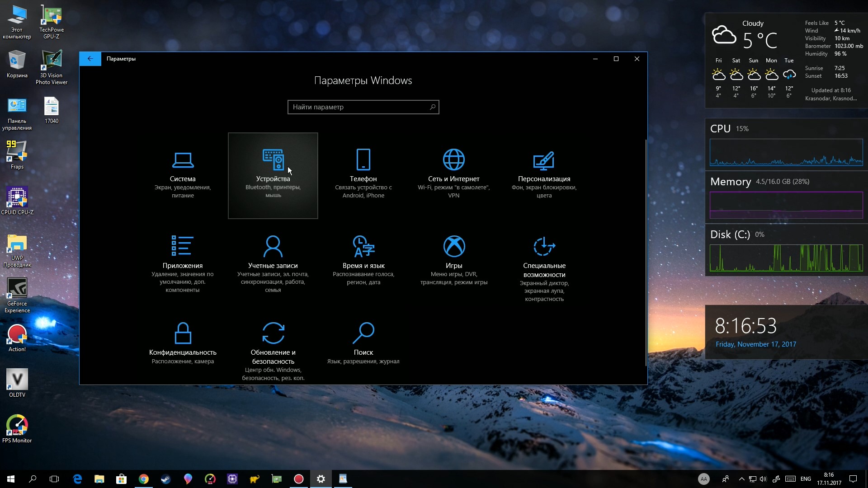Click the taskbar clock 8:16 date
Screen dimensions: 868x488
[x=829, y=479]
